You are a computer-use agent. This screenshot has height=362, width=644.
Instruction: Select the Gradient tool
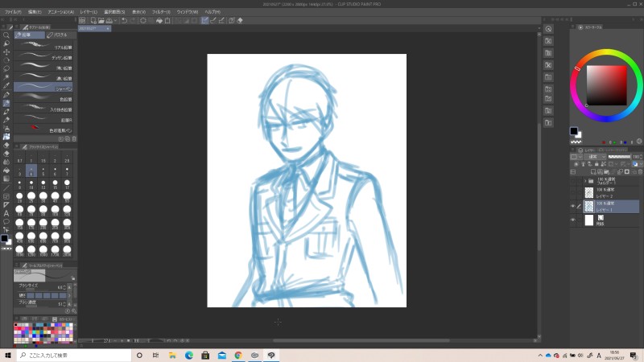(6, 179)
